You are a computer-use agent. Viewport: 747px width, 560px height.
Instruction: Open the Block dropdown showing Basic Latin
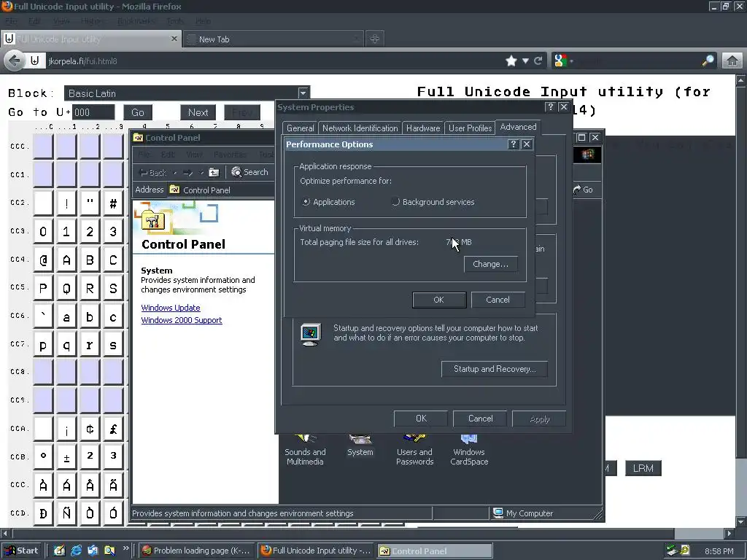point(303,93)
